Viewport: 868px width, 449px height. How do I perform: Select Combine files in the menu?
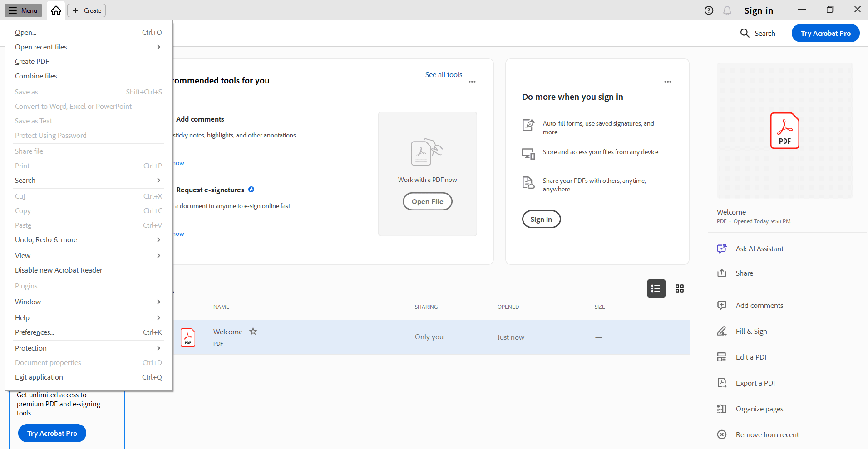coord(88,76)
